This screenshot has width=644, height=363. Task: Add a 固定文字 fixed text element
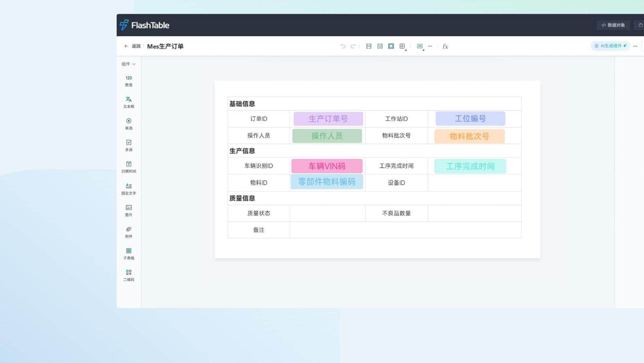128,189
